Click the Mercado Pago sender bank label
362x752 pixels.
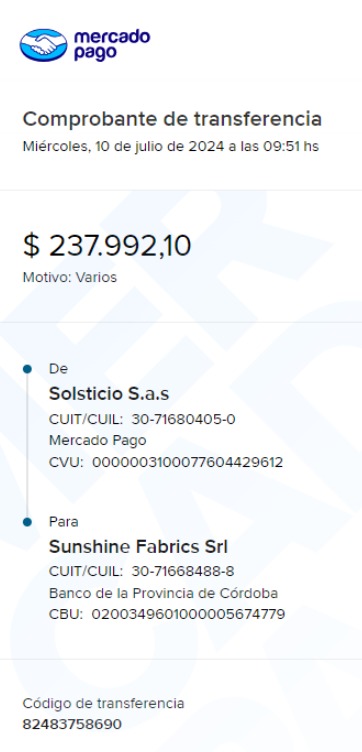click(x=97, y=440)
